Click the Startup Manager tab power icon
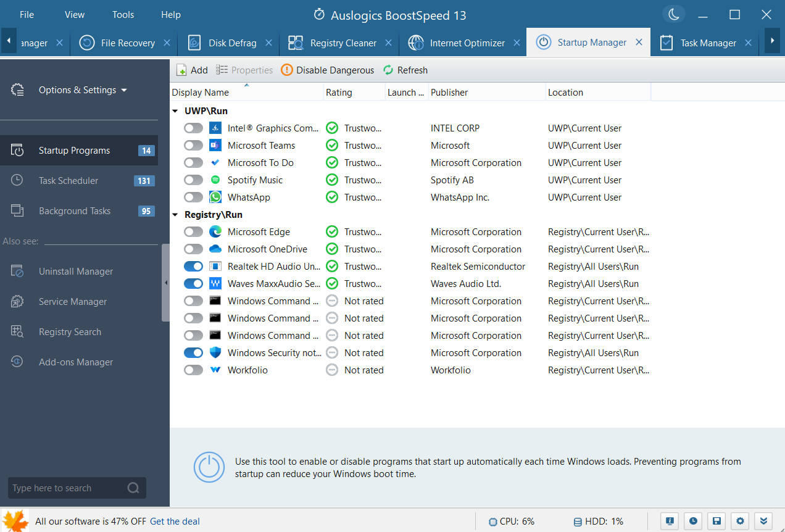This screenshot has width=785, height=532. click(x=543, y=42)
